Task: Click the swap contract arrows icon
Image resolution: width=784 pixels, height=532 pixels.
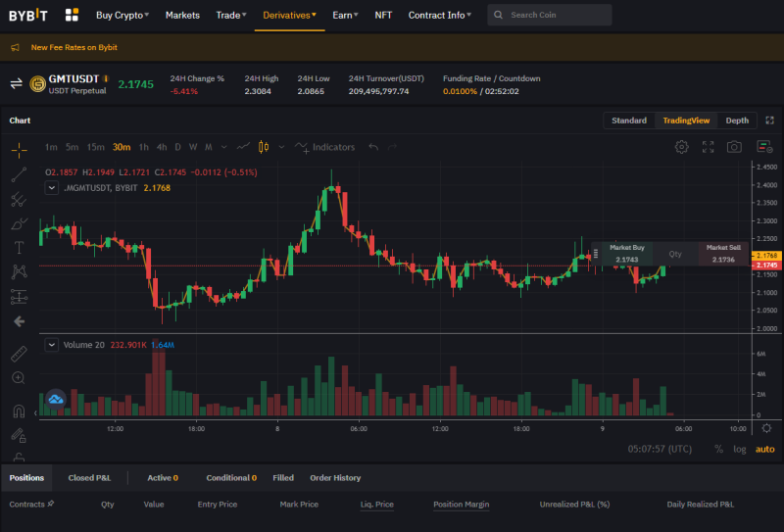Action: tap(17, 83)
